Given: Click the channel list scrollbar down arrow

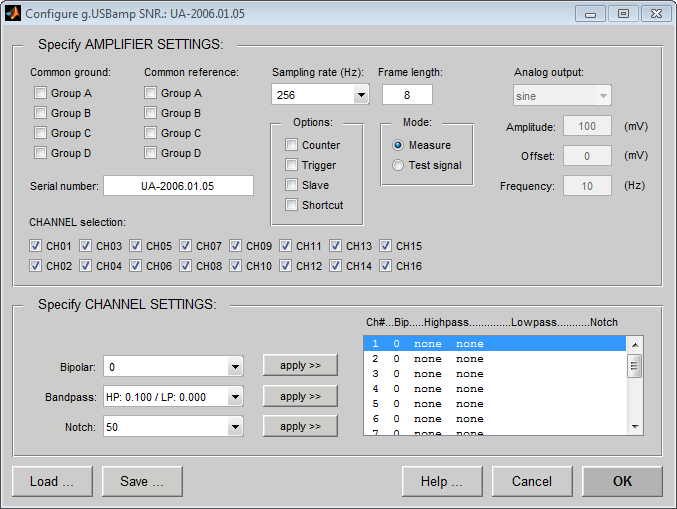Looking at the screenshot, I should point(635,427).
